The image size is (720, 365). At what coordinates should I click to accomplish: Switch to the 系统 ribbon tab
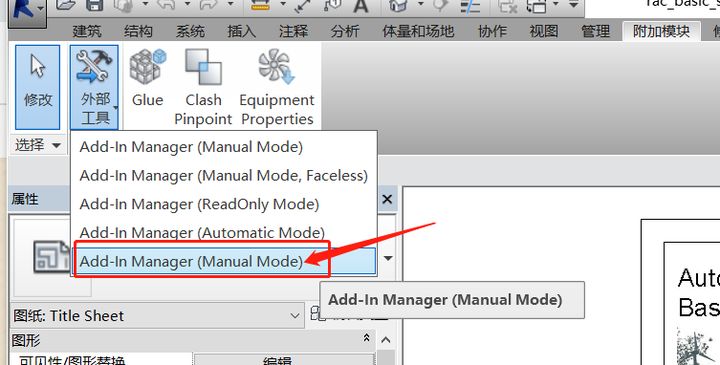(190, 31)
